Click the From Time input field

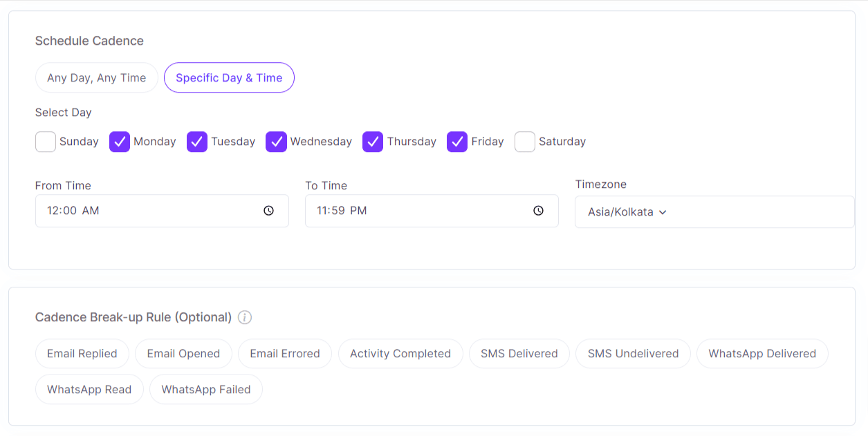pos(138,210)
